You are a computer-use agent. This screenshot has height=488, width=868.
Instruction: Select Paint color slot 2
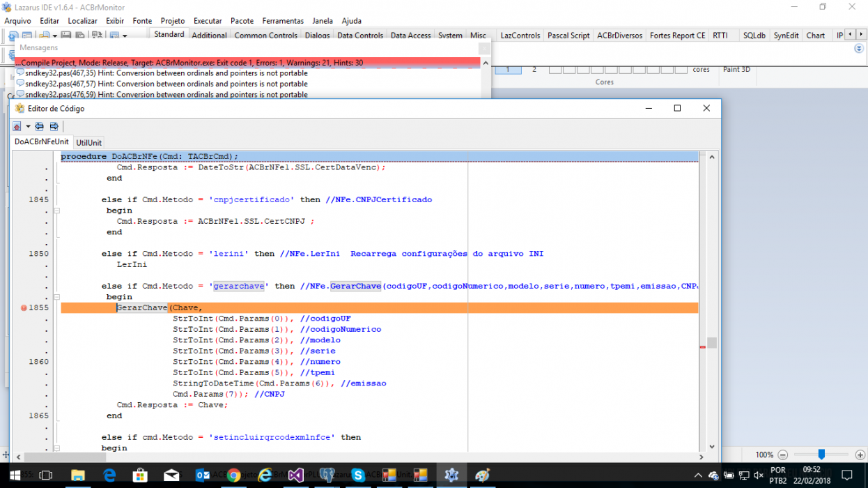(534, 70)
